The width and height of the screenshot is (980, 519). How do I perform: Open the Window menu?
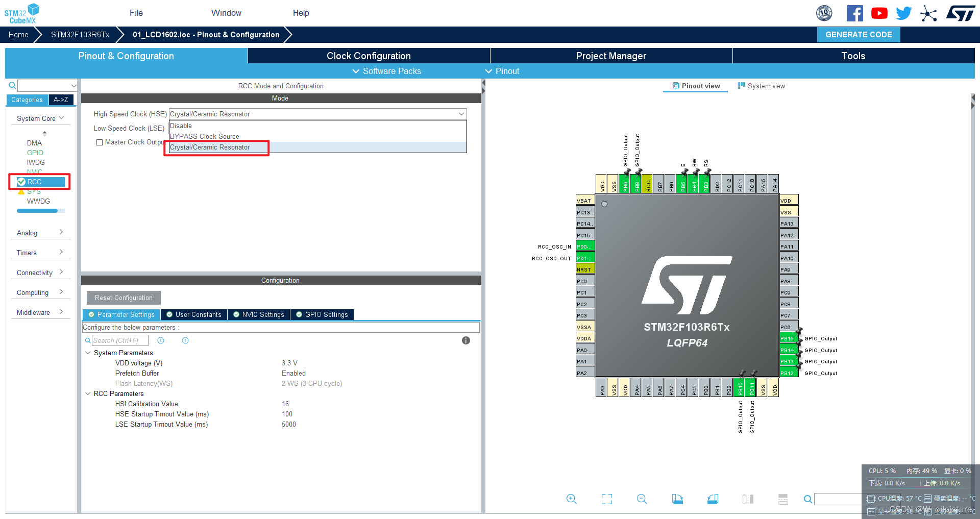[x=227, y=13]
